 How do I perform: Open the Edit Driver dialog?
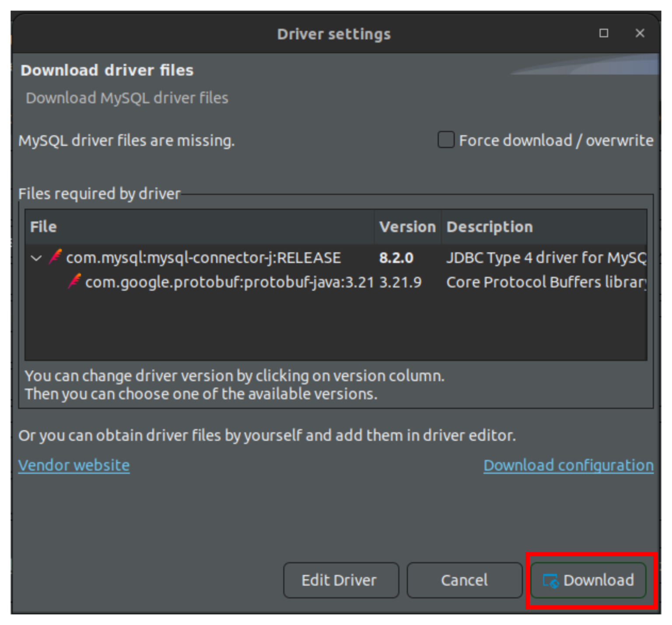341,580
